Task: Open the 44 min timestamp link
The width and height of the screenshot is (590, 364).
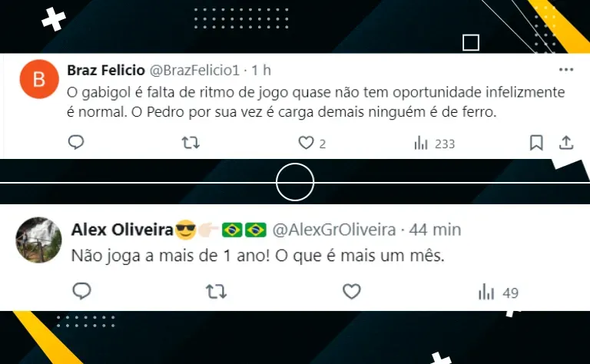Action: coord(435,230)
